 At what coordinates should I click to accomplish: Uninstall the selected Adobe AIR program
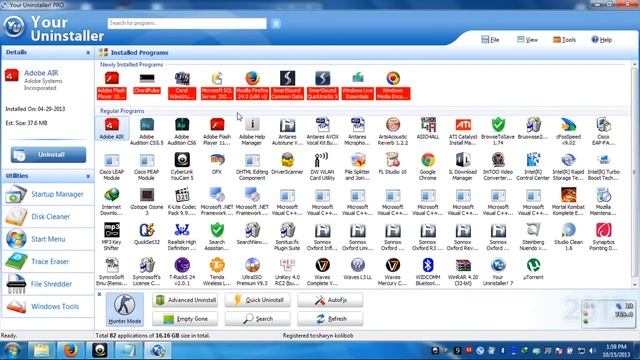pyautogui.click(x=48, y=155)
